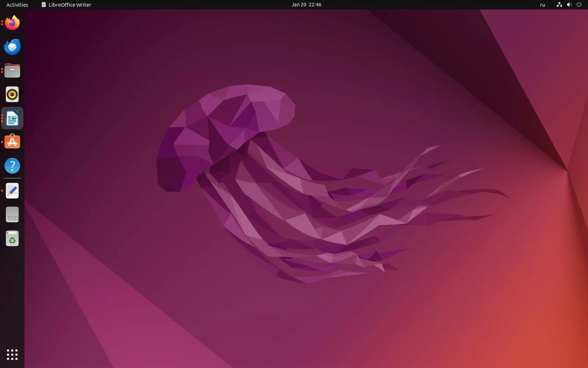
Task: Open LibreOffice Writer app menu in top bar
Action: [66, 5]
